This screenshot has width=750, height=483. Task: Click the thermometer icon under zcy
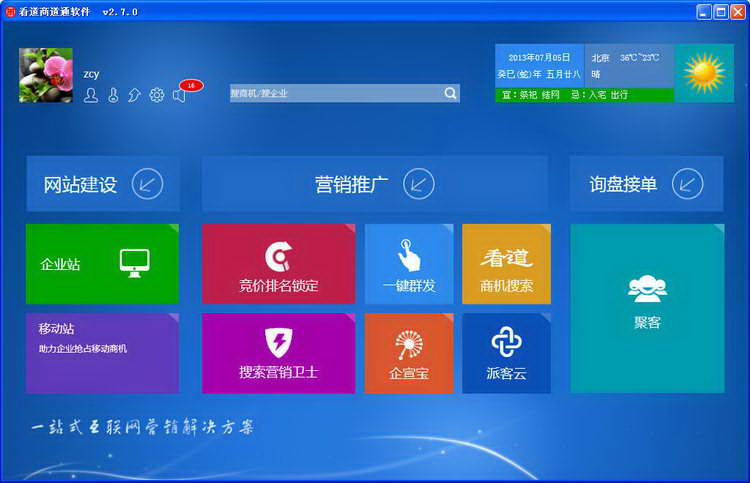113,95
